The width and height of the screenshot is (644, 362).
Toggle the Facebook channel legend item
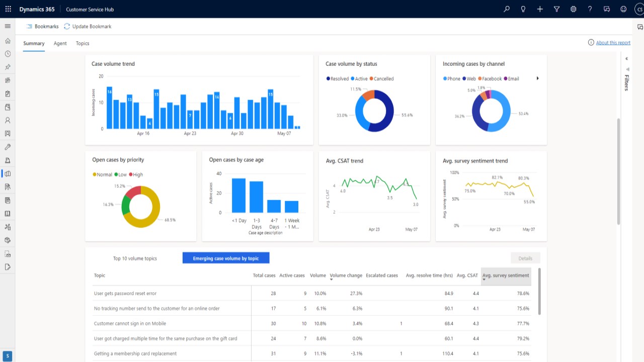click(490, 79)
